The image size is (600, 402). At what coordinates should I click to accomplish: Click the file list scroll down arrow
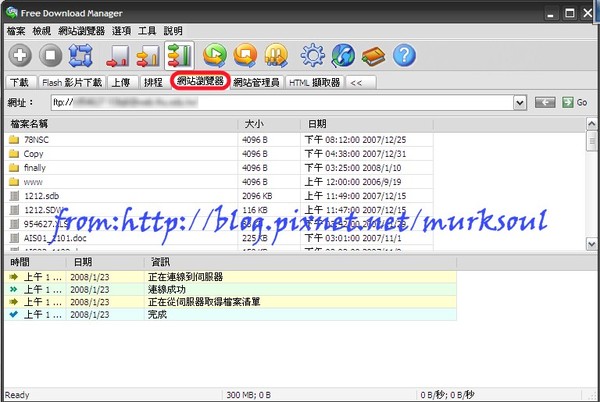click(x=592, y=244)
